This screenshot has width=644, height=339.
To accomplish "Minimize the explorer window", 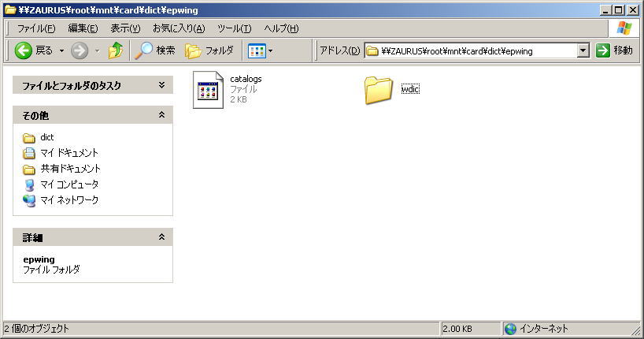I will [x=605, y=10].
